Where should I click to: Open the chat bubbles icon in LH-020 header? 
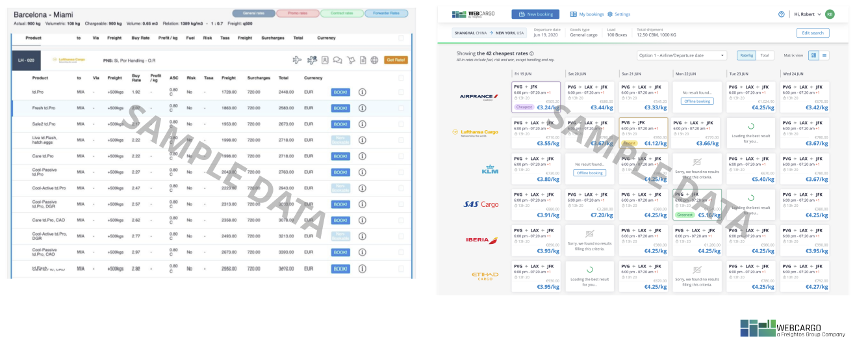click(x=338, y=60)
